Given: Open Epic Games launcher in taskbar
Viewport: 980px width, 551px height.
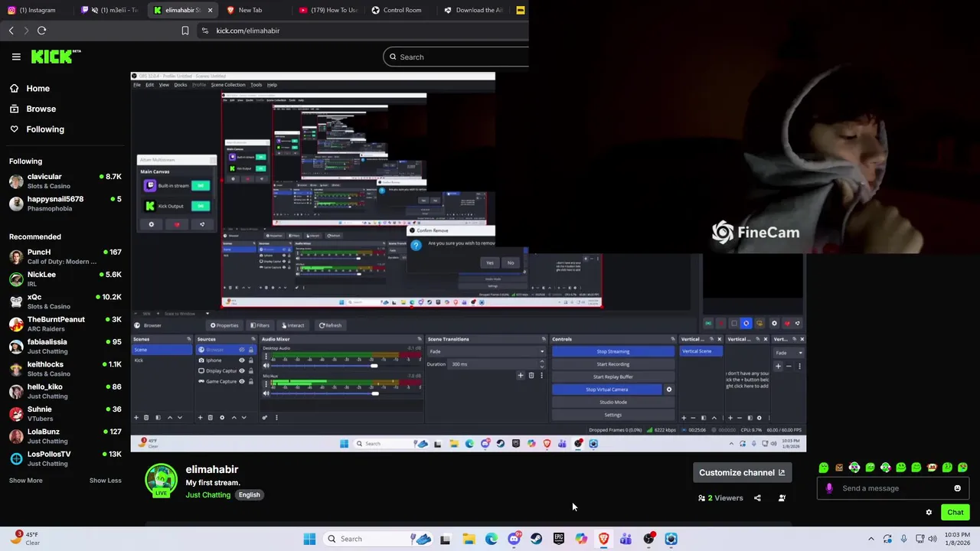Looking at the screenshot, I should 559,539.
